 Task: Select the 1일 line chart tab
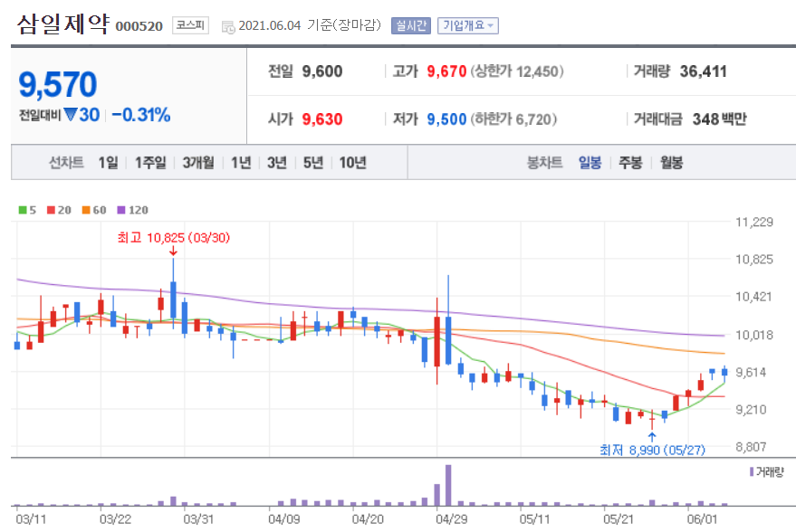(108, 163)
